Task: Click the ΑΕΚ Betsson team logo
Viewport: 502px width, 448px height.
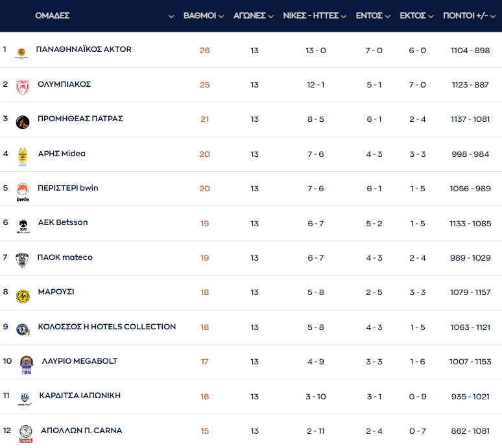Action: [x=23, y=226]
